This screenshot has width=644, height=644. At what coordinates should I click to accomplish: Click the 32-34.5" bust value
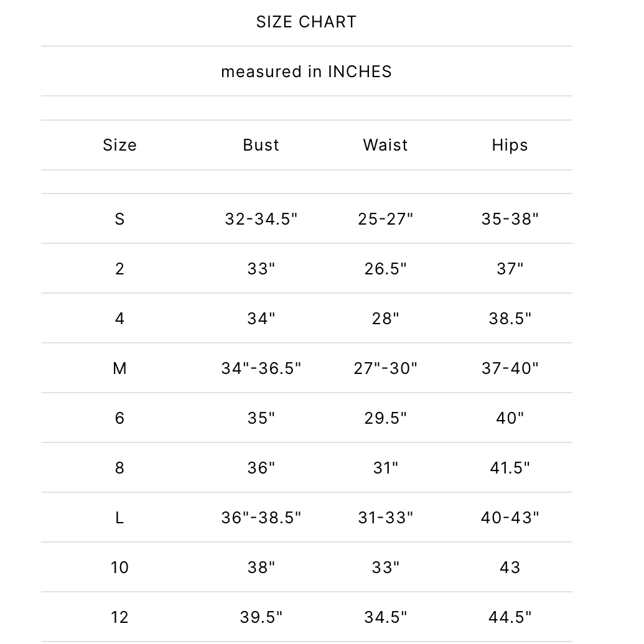(x=261, y=219)
